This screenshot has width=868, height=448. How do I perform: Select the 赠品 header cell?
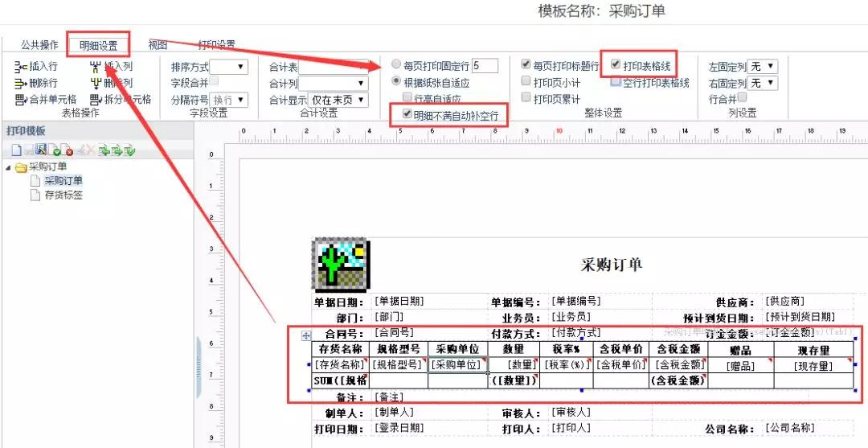(x=741, y=350)
